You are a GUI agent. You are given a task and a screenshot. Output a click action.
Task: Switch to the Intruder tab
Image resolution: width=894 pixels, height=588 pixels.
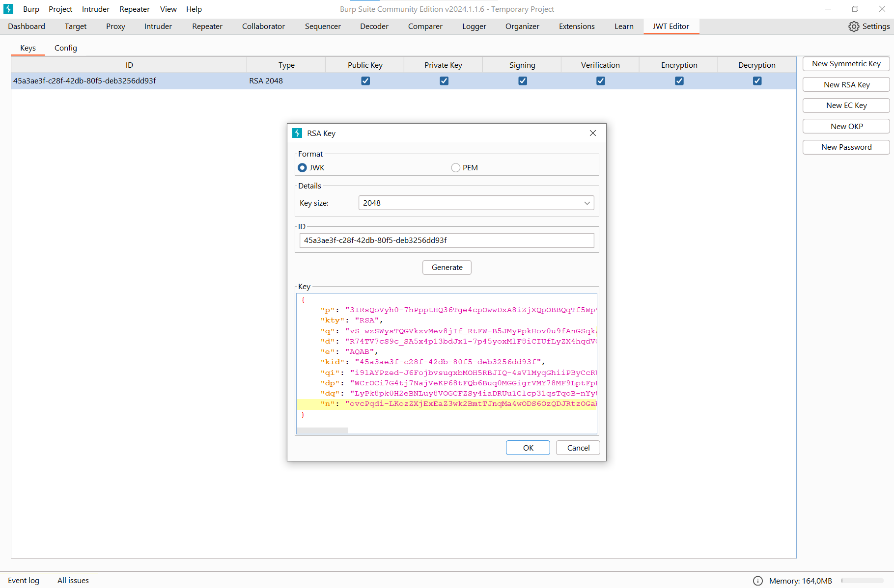[x=158, y=27]
